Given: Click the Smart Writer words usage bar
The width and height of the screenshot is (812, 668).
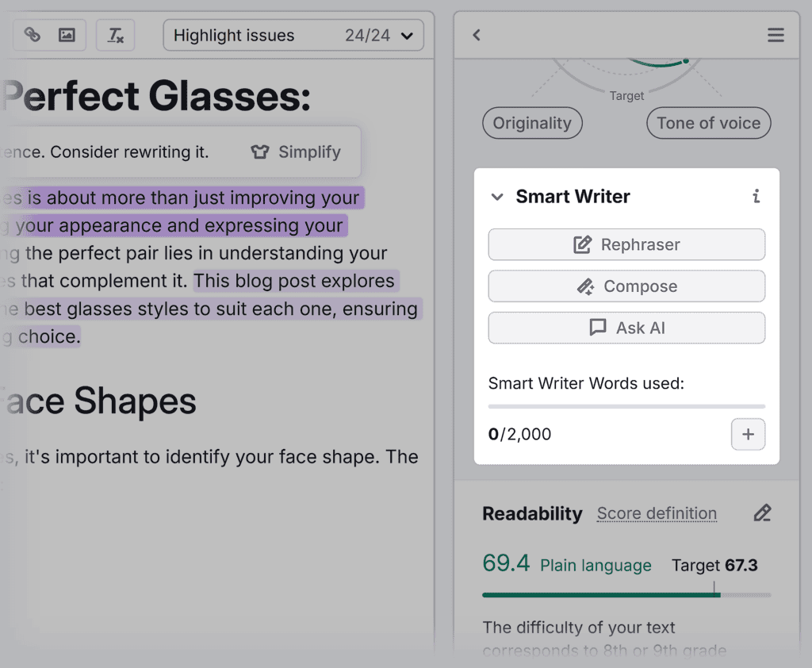Looking at the screenshot, I should point(626,405).
